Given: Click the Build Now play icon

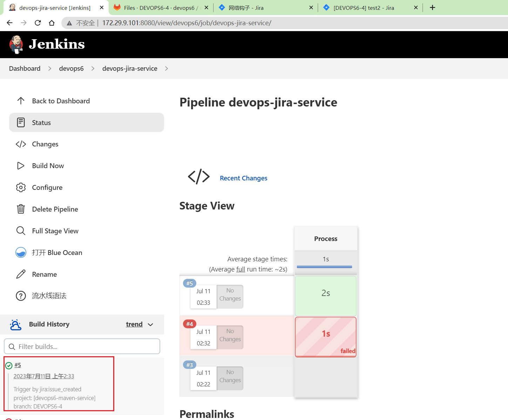Looking at the screenshot, I should pos(21,166).
